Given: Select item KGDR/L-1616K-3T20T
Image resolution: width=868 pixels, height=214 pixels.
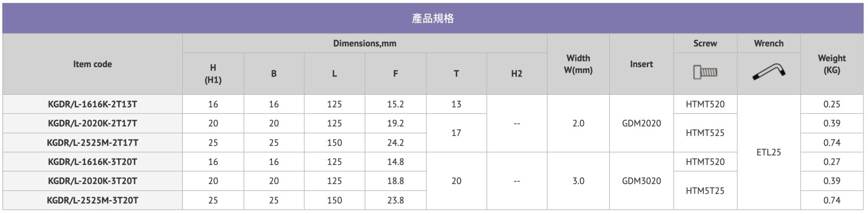Looking at the screenshot, I should coord(93,162).
